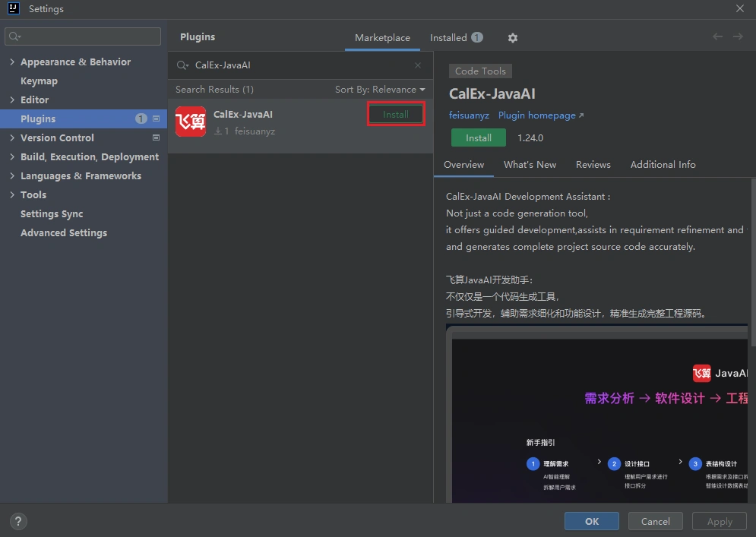Screen dimensions: 756x537
Task: Click the back navigation arrow
Action: click(x=716, y=36)
